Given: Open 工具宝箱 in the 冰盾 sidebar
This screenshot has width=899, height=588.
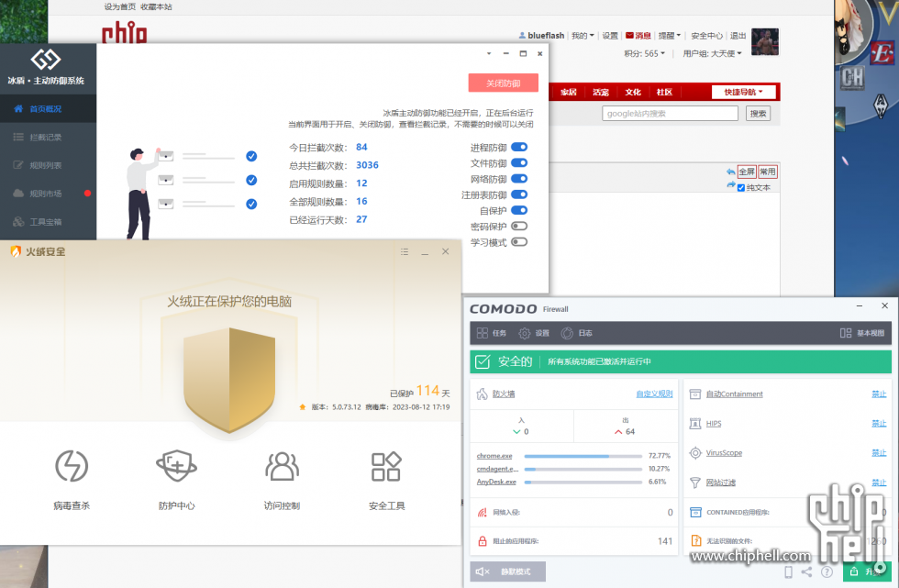Looking at the screenshot, I should point(48,221).
